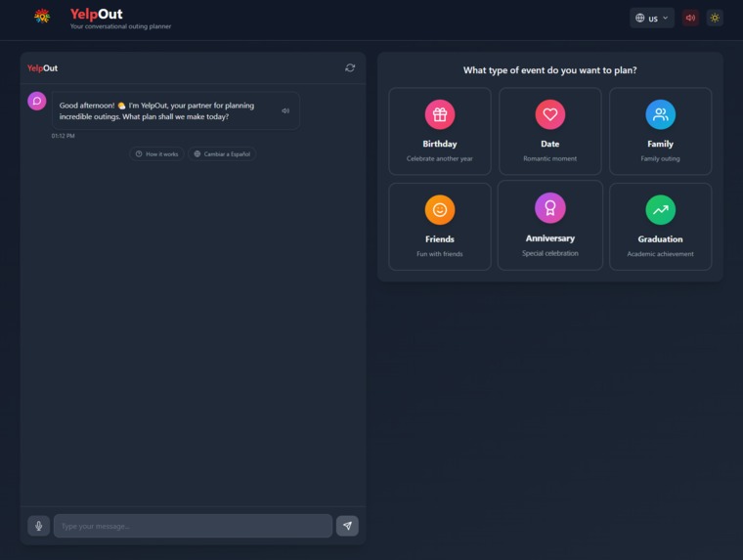
Task: Choose Celebrate another year text
Action: tap(440, 158)
